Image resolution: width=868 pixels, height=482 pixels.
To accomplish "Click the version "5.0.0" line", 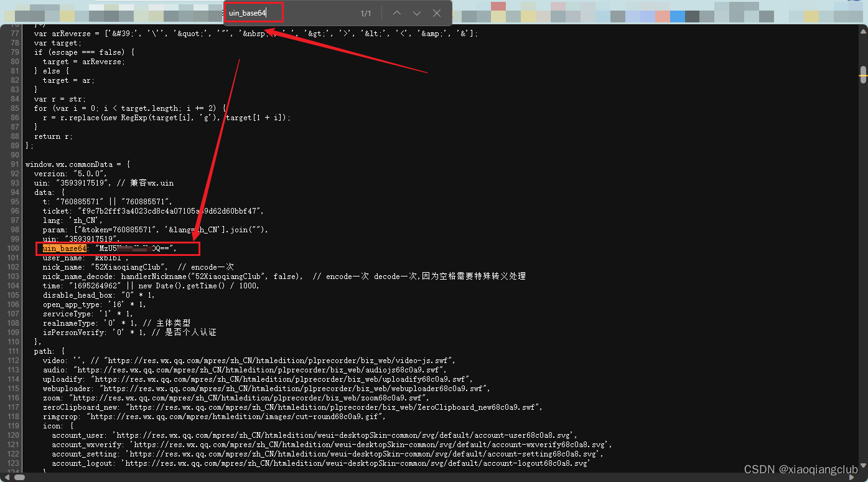I will 71,174.
